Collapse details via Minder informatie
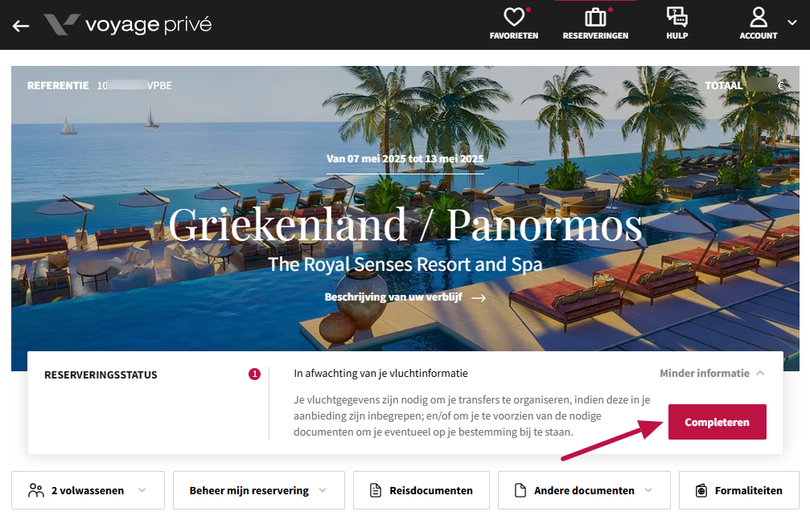This screenshot has width=810, height=532. click(712, 373)
